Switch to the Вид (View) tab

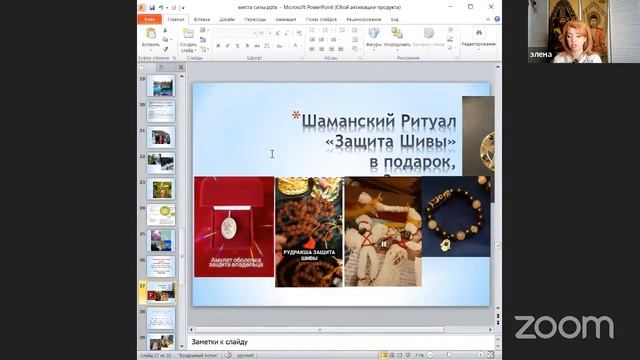pyautogui.click(x=395, y=19)
